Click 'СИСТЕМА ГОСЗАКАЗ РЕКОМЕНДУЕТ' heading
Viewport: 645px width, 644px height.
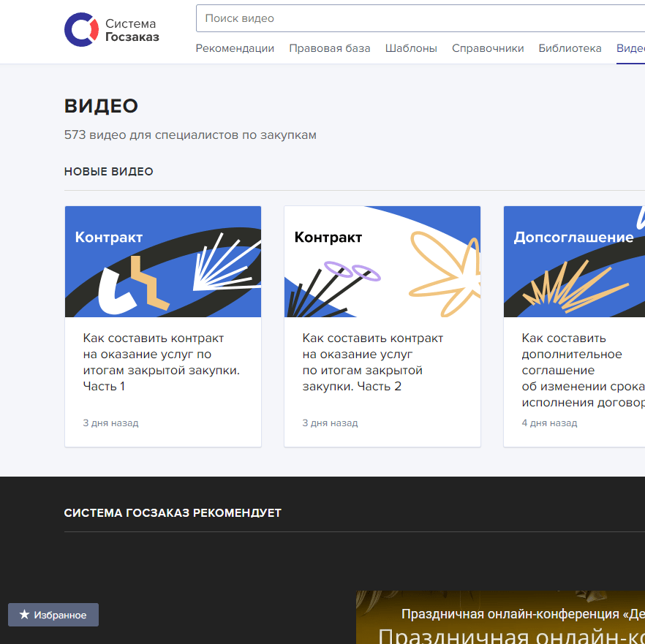(x=173, y=513)
